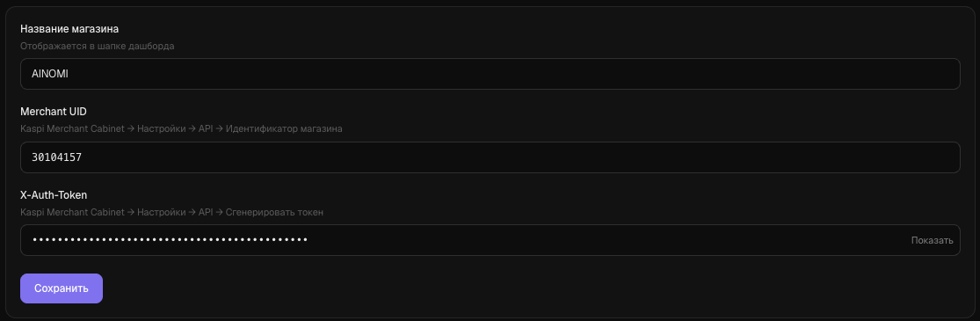Image resolution: width=980 pixels, height=321 pixels.
Task: Click the Сгенерировать токен hint text
Action: point(274,212)
